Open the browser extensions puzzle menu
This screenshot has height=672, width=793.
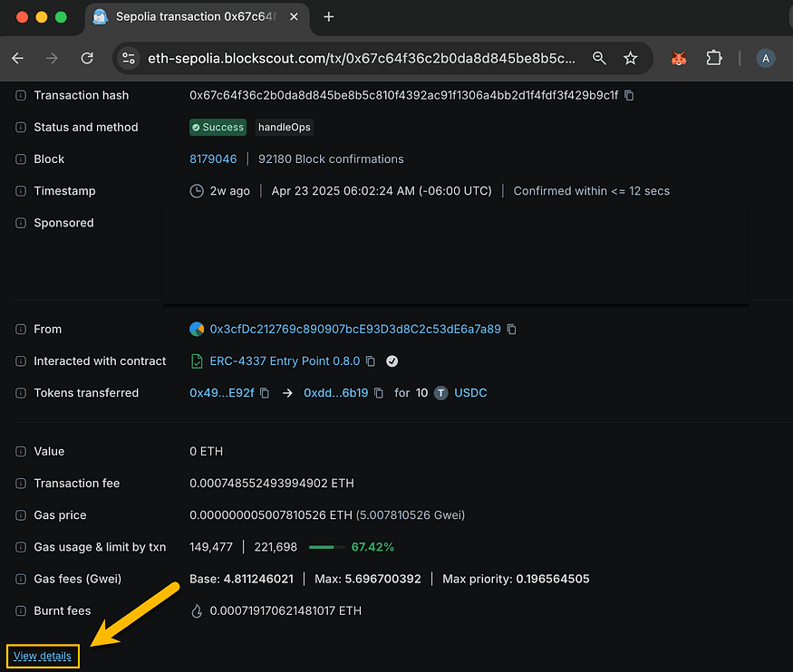tap(714, 59)
